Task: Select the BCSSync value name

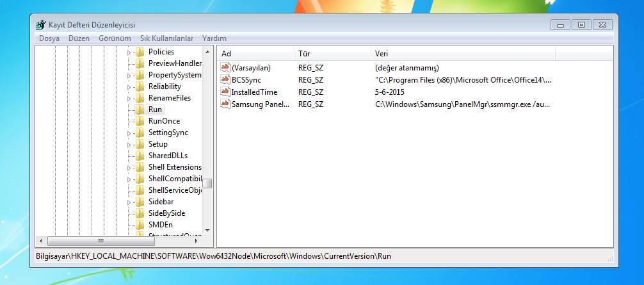Action: [x=246, y=80]
